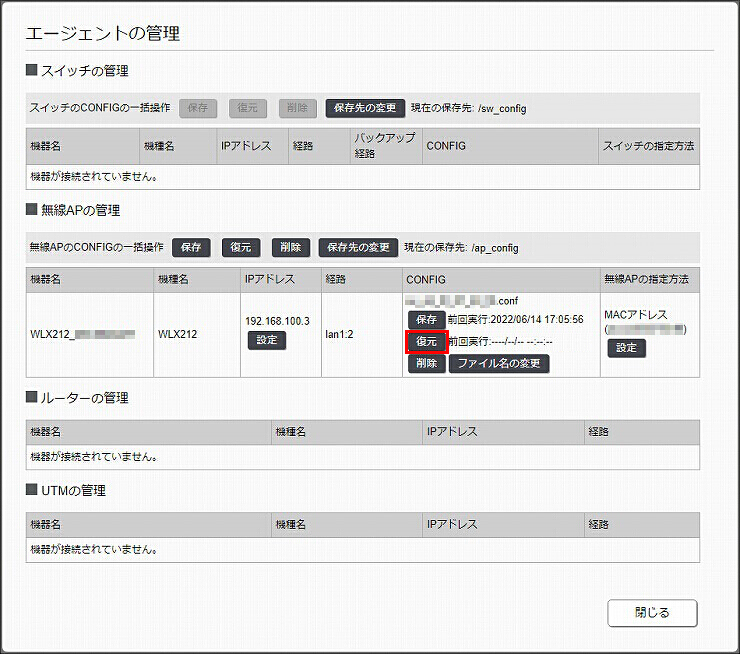
Task: Click disabled 復元 button for switch CONFIG
Action: [x=248, y=108]
